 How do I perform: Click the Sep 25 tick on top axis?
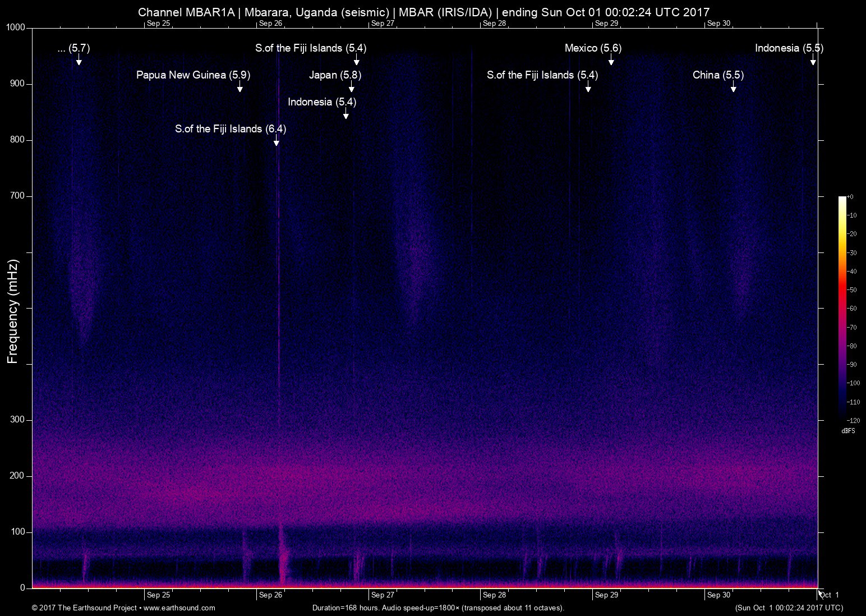158,24
